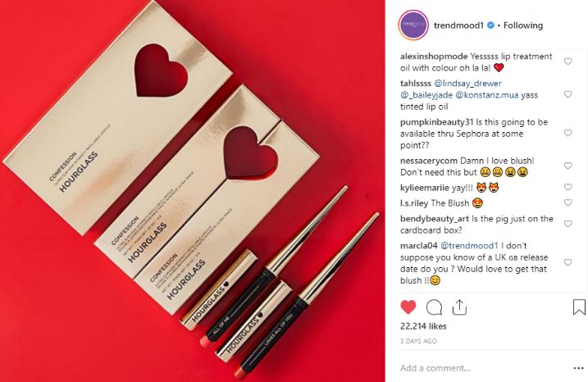View the 22,214 likes list
This screenshot has width=588, height=382.
(423, 326)
